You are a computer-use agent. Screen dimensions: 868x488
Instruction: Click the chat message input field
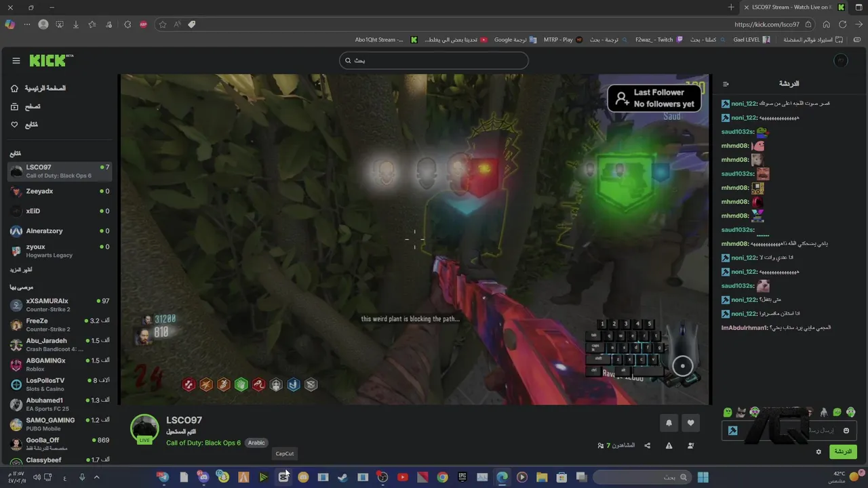click(789, 430)
